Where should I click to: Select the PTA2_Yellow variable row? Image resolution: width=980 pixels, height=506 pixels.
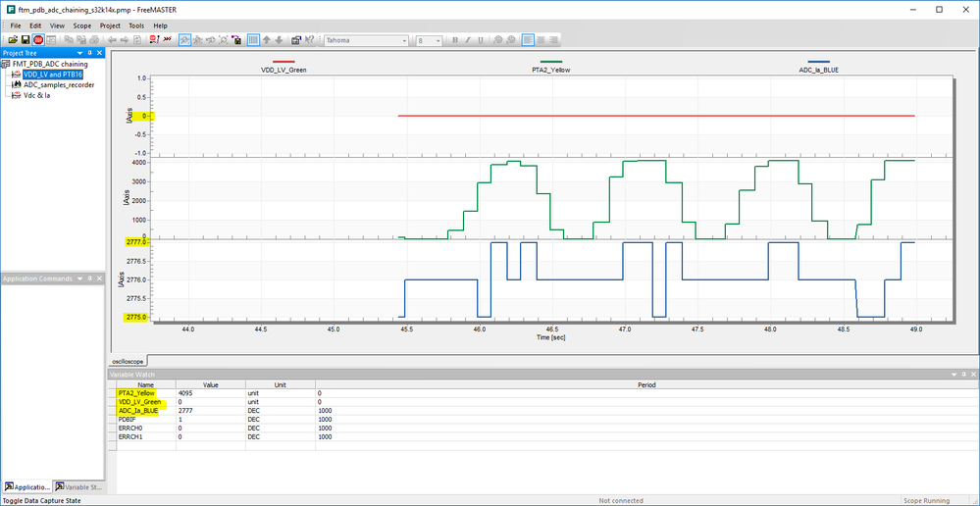click(546, 393)
